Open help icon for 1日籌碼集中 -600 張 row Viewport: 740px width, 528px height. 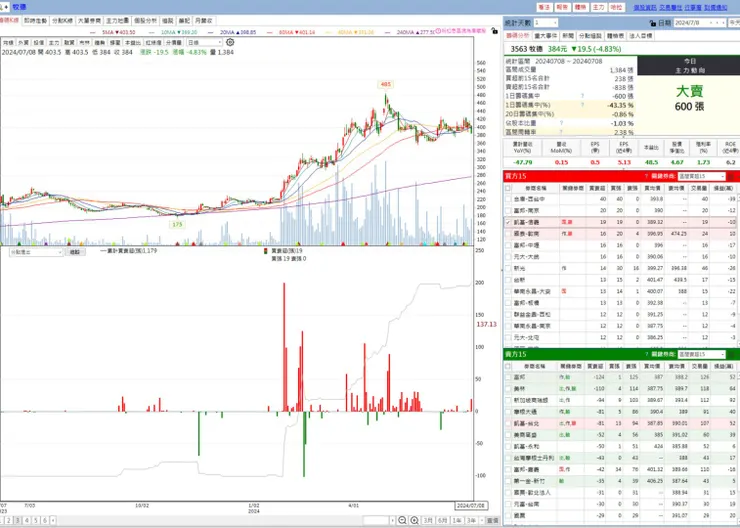point(582,96)
